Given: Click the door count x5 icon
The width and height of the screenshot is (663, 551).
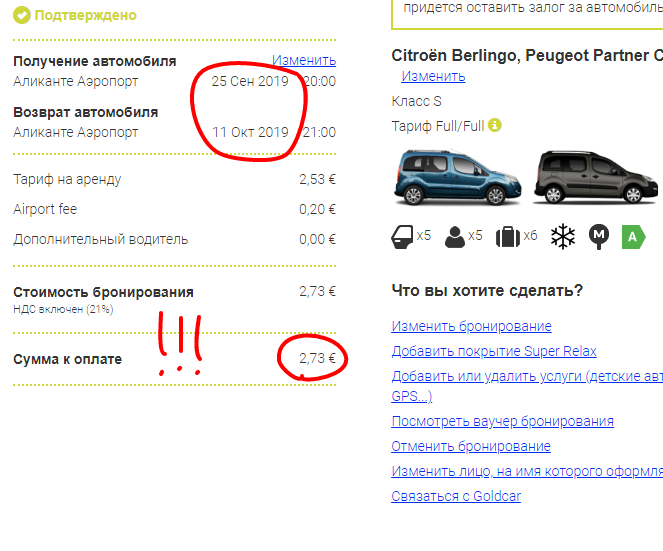Looking at the screenshot, I should tap(402, 237).
